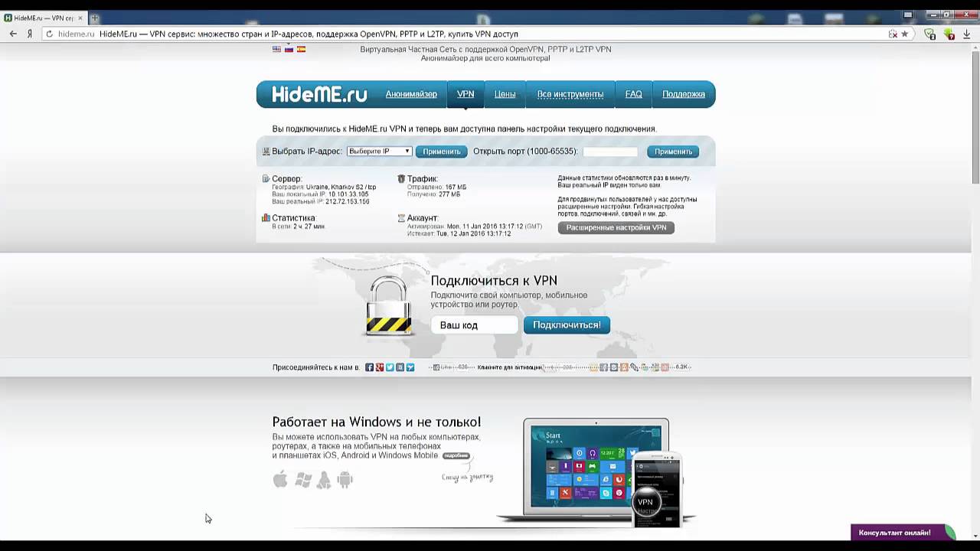Open the VPN menu item
This screenshot has width=980, height=551.
[x=465, y=94]
